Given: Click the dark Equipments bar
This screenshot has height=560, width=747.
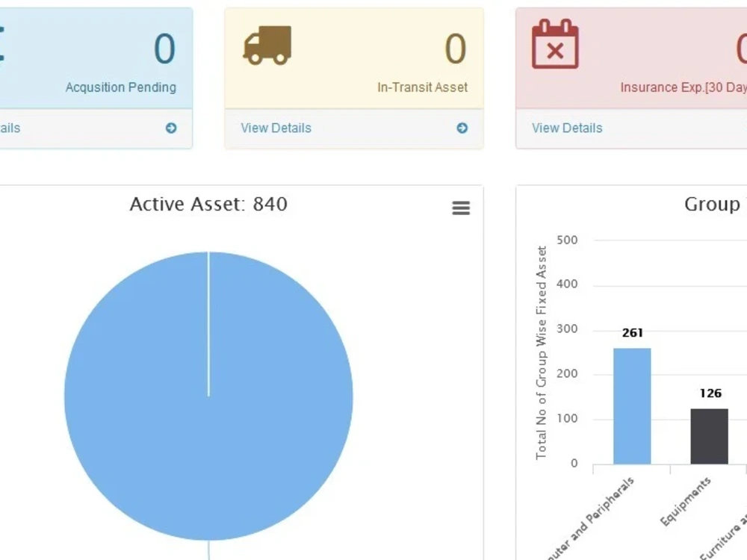Looking at the screenshot, I should click(x=710, y=436).
